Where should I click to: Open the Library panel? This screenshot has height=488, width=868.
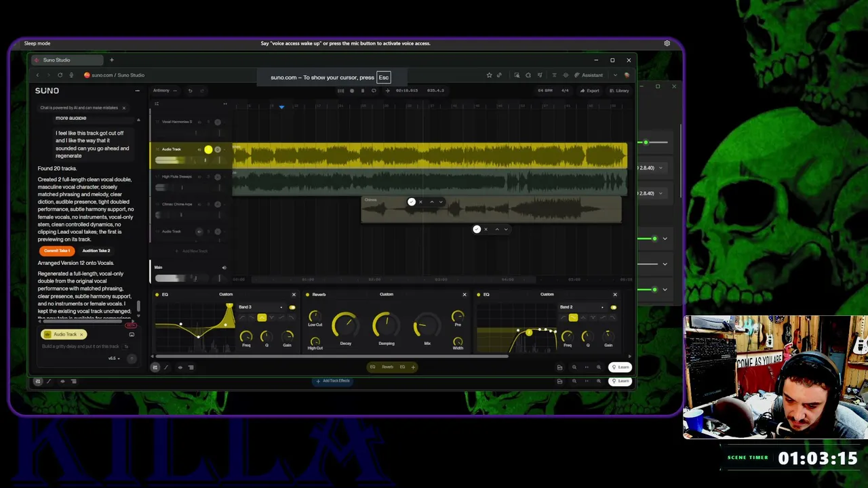[619, 91]
